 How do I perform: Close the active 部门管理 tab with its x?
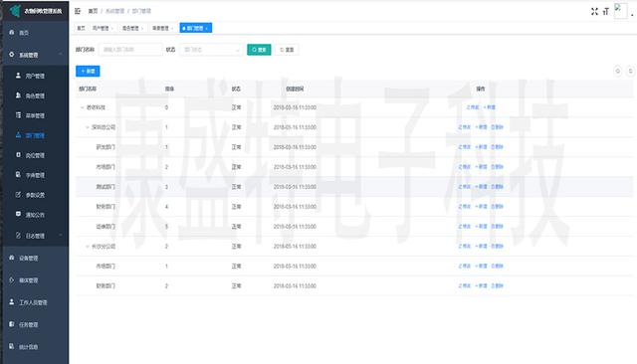click(207, 29)
